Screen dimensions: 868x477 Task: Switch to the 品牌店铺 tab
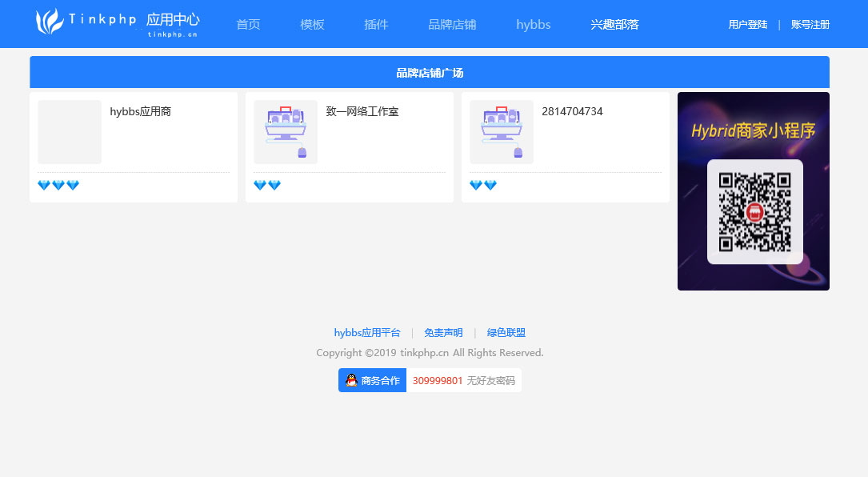point(452,24)
